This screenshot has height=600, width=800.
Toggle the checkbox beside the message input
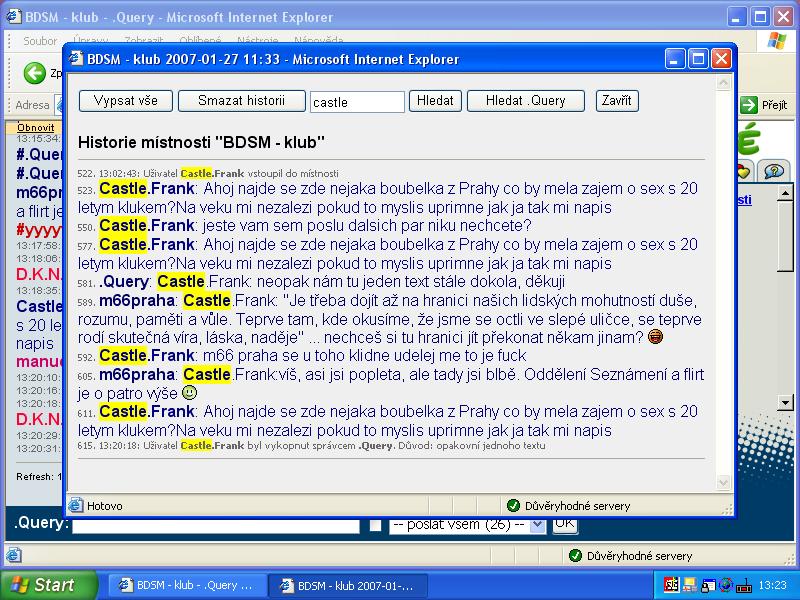click(376, 525)
